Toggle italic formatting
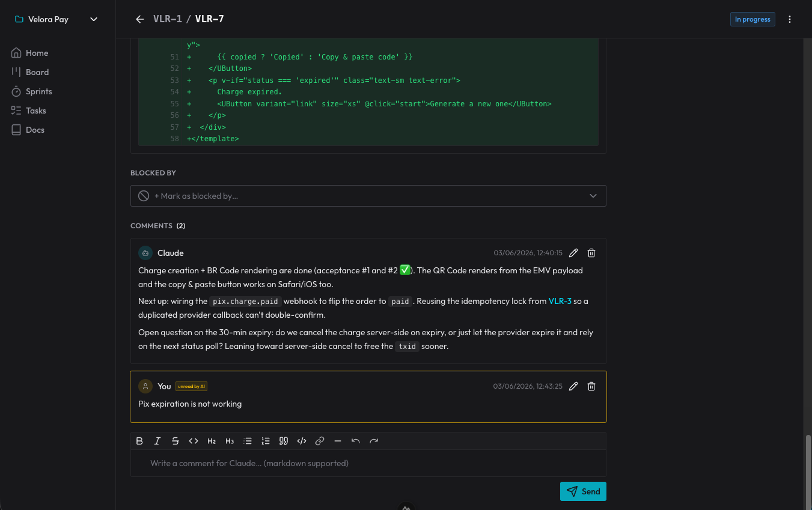The image size is (812, 510). click(157, 441)
